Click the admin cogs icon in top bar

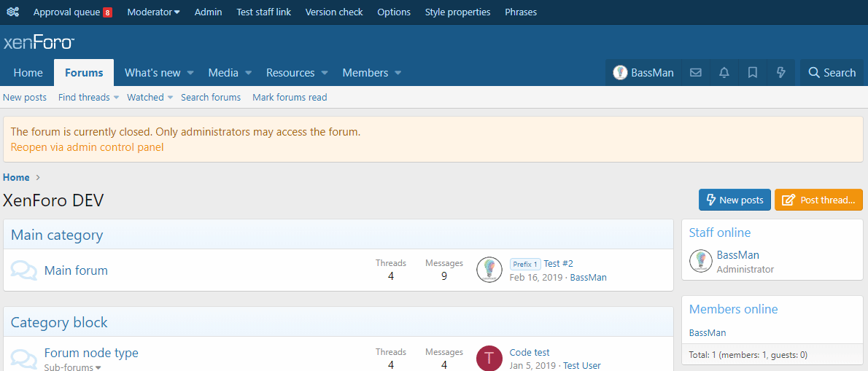pyautogui.click(x=12, y=12)
